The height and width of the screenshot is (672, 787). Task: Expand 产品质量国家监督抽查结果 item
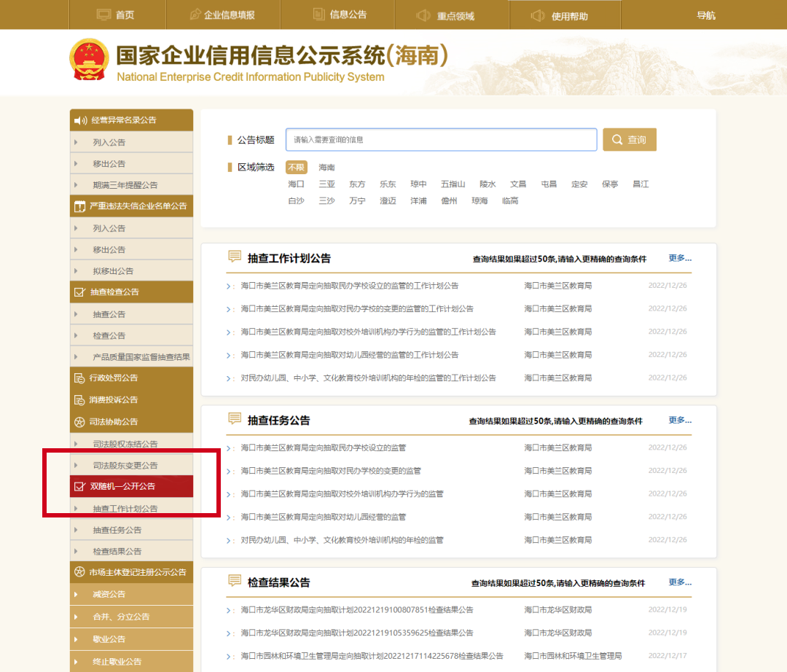click(x=131, y=357)
